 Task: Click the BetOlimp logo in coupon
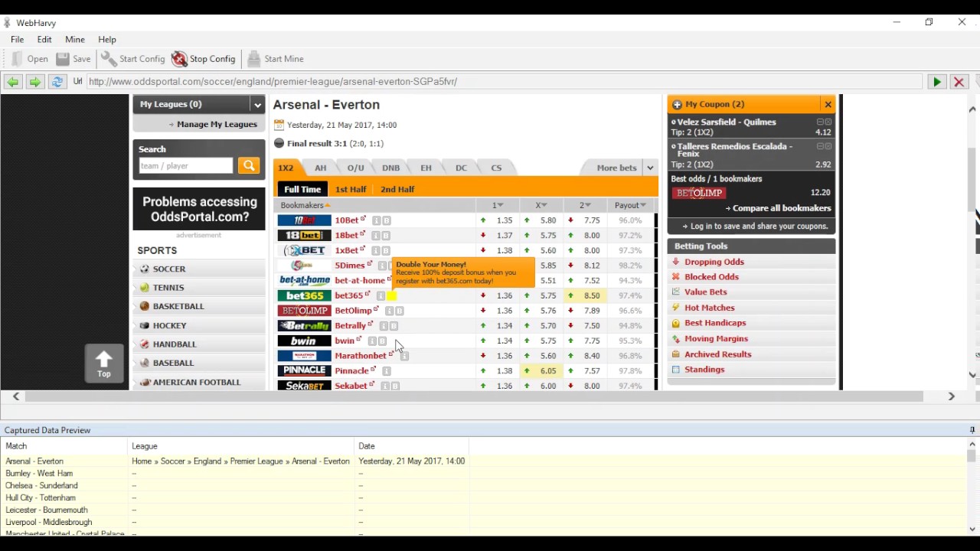point(699,193)
